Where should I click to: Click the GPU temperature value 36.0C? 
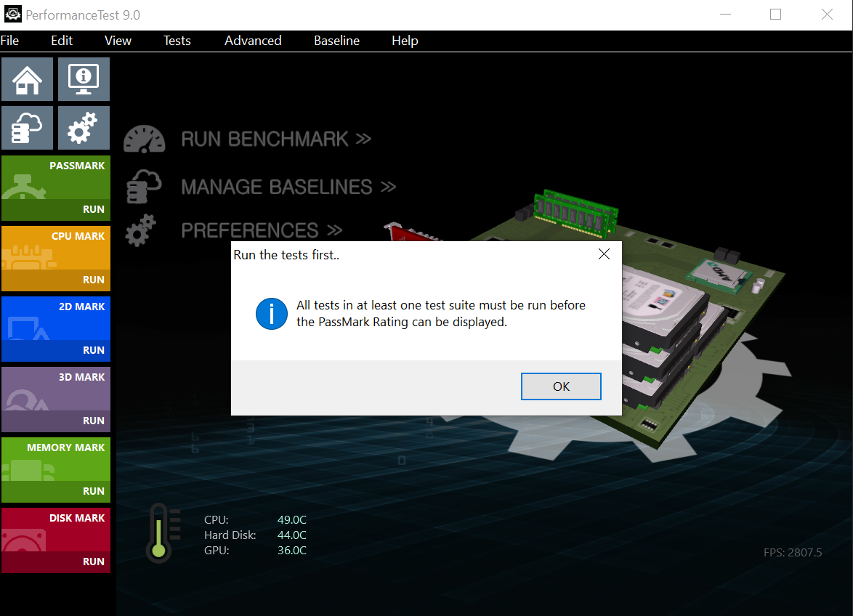click(291, 550)
